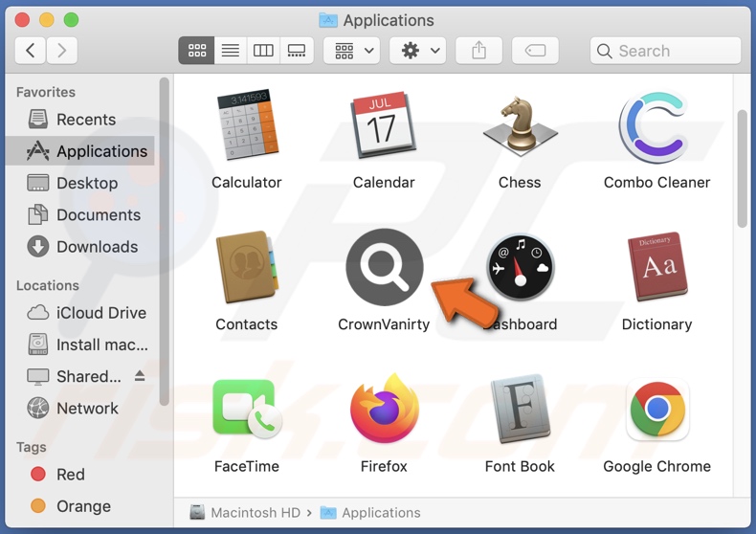Screen dimensions: 756x534
Task: Click the Chess app icon
Action: (x=520, y=125)
